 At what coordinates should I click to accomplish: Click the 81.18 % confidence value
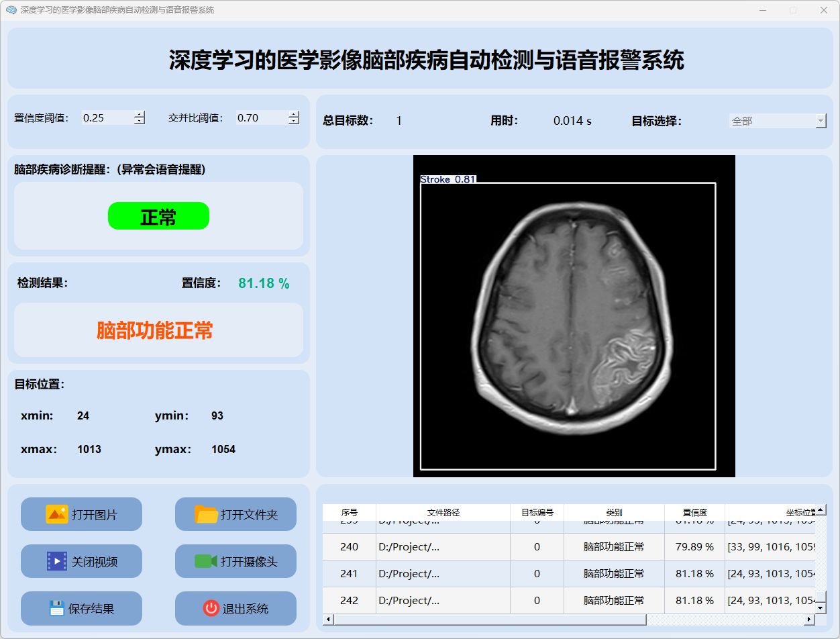tap(264, 283)
